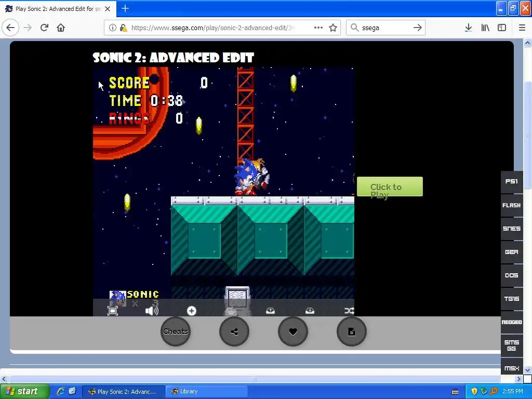Bookmark this page with star icon
The image size is (532, 399).
333,28
